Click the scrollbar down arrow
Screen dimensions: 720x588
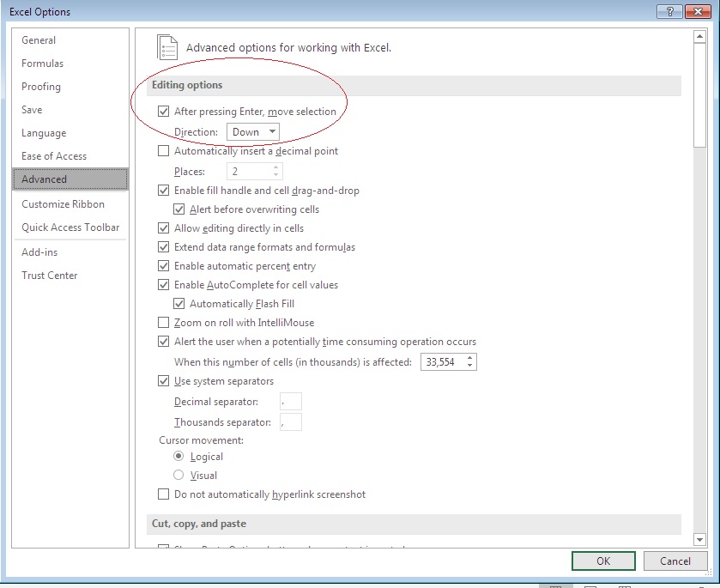point(699,538)
